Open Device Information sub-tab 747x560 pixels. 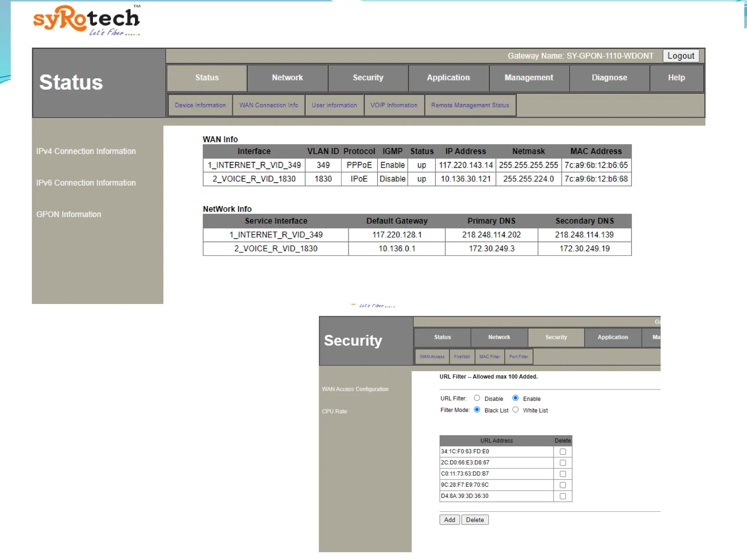(x=200, y=105)
